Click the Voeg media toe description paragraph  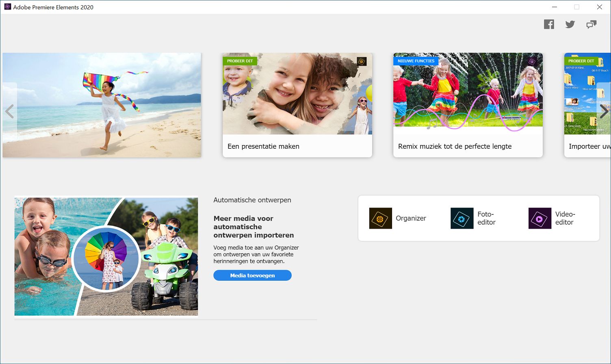coord(256,254)
